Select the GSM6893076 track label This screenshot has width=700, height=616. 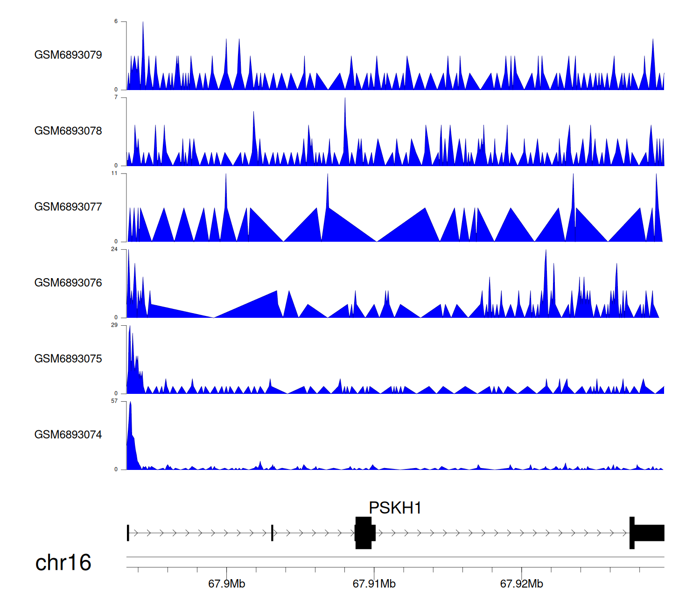68,283
